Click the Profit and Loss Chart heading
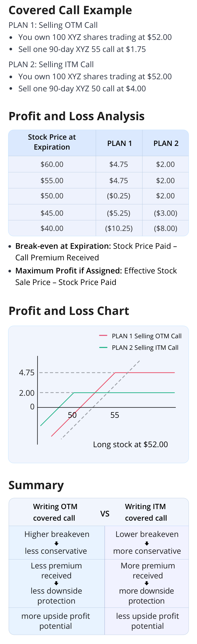 coord(69,311)
